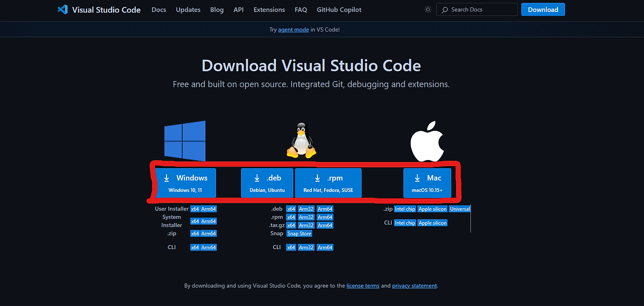Click the Linux penguin logo
Image resolution: width=644 pixels, height=306 pixels.
click(x=301, y=140)
